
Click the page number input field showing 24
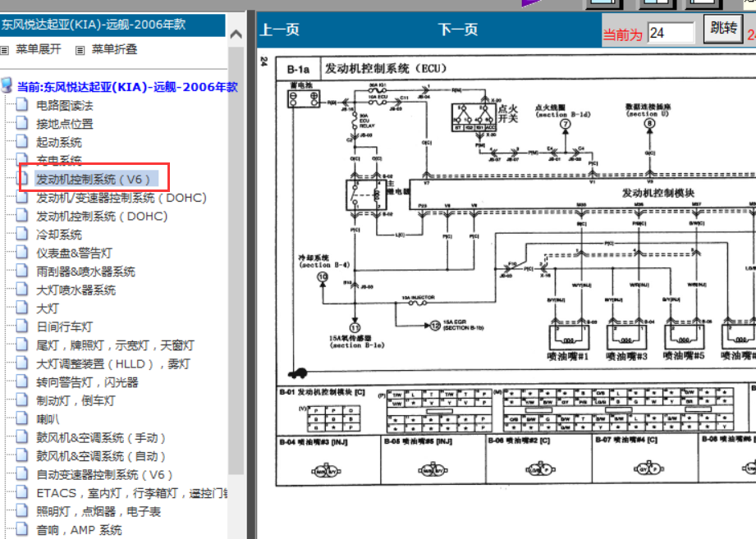pyautogui.click(x=671, y=33)
